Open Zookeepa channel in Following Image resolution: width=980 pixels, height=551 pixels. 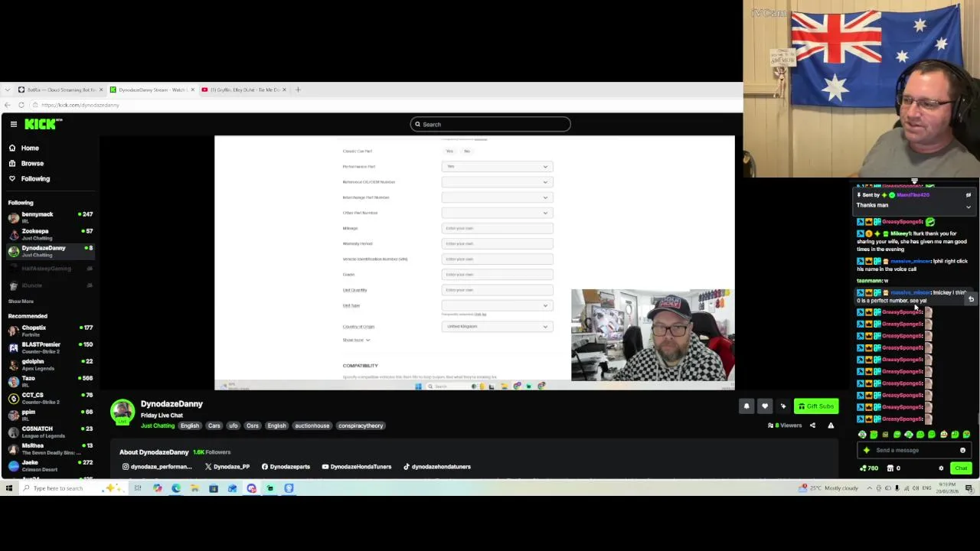[x=50, y=234]
